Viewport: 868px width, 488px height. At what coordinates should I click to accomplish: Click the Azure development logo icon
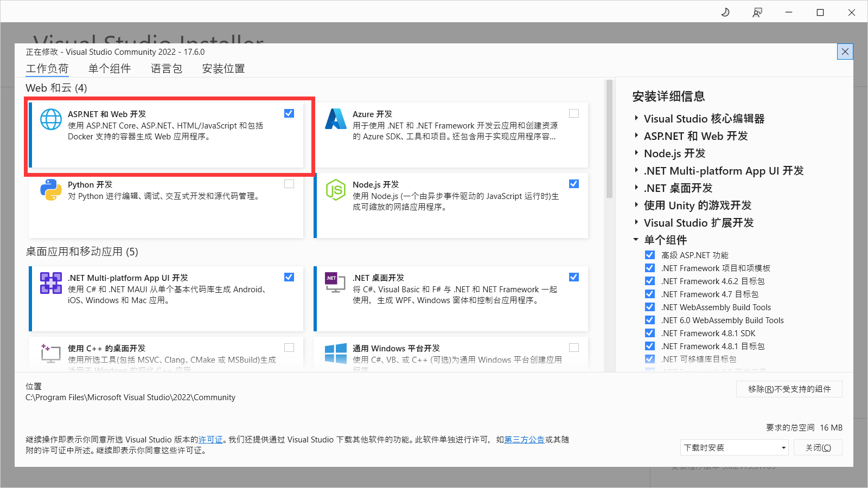(x=336, y=119)
